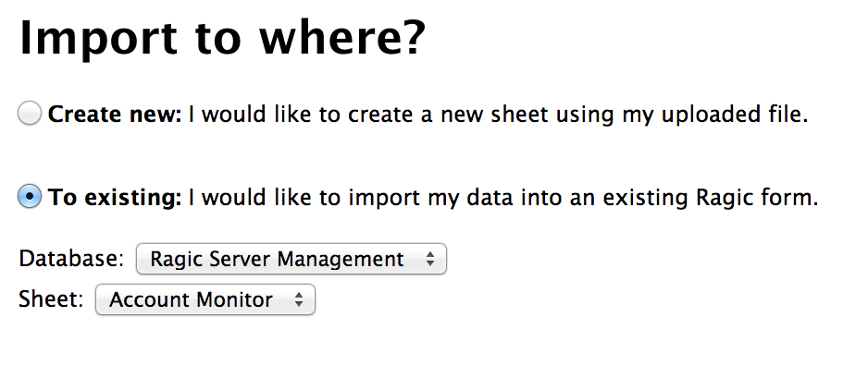
Task: Click the 'Account Monitor' option text
Action: tap(191, 299)
